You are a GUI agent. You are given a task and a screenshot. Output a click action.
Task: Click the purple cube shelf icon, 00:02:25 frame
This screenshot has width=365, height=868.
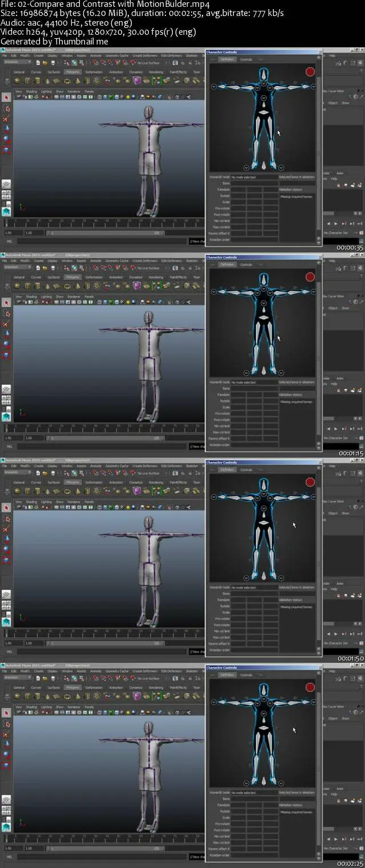tap(137, 696)
